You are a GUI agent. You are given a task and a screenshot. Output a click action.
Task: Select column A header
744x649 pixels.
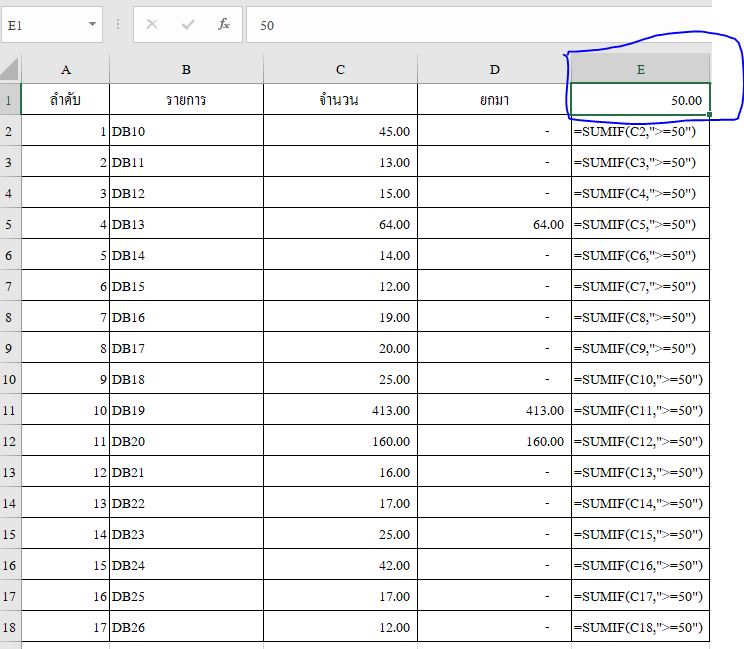pyautogui.click(x=65, y=70)
